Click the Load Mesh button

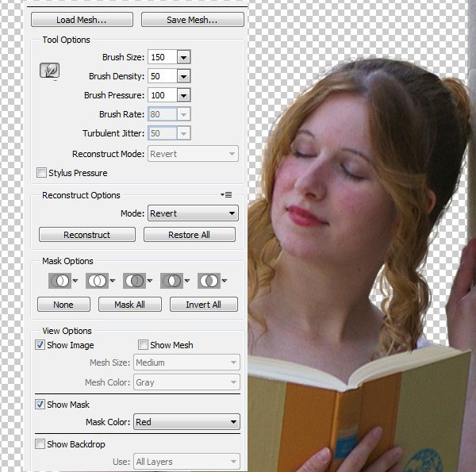[x=82, y=20]
